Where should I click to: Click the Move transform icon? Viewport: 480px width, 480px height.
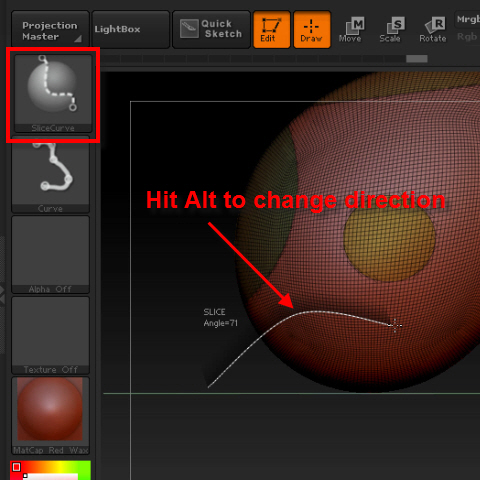(x=350, y=30)
